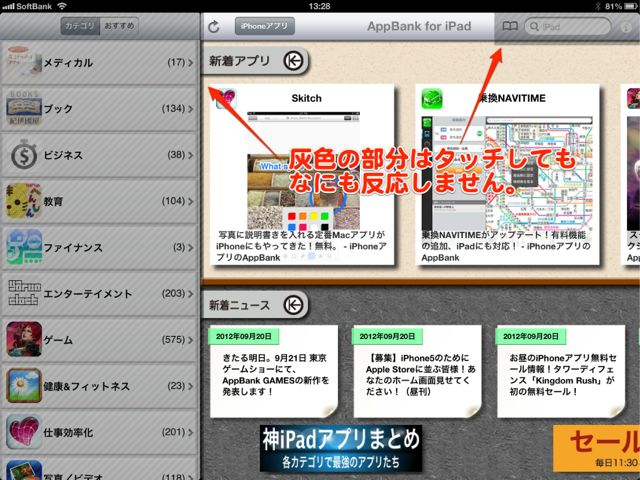Tap the 新着ニュース collapse arrow icon

coord(293,305)
